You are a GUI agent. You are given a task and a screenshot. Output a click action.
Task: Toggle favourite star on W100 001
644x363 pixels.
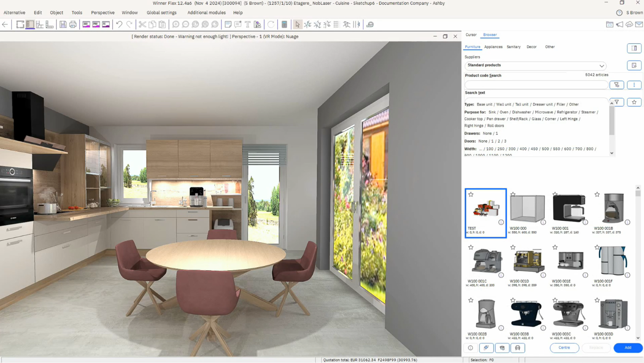(x=555, y=194)
